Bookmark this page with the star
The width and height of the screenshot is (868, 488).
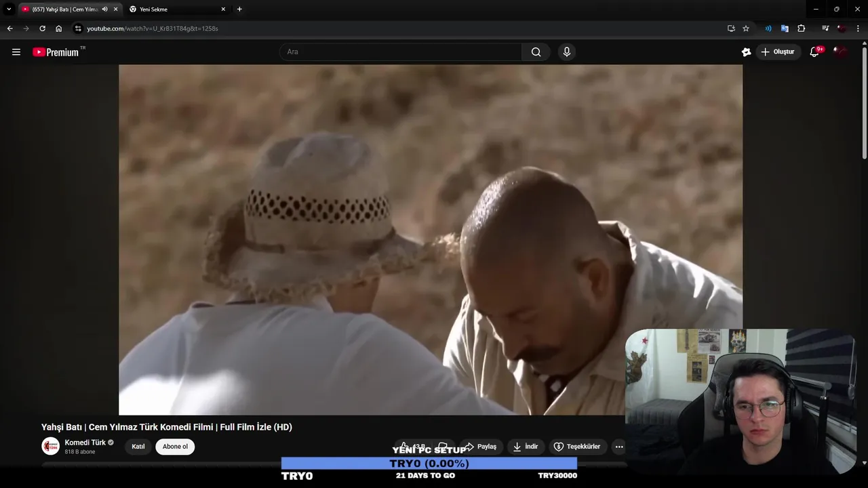[746, 28]
